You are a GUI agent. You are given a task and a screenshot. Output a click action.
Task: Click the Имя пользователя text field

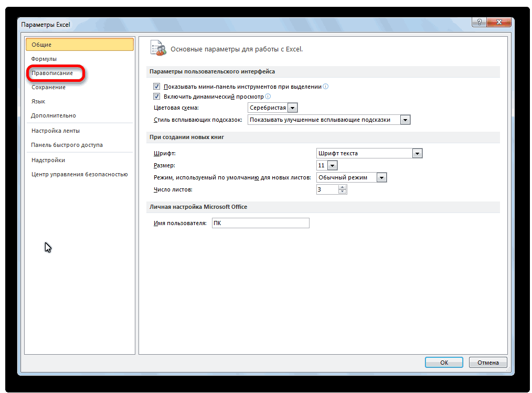point(261,223)
